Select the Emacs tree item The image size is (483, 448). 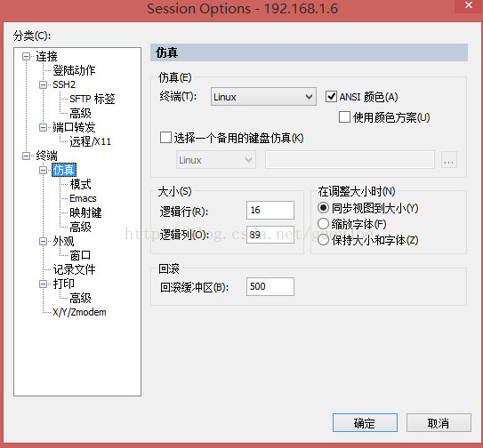(x=83, y=198)
